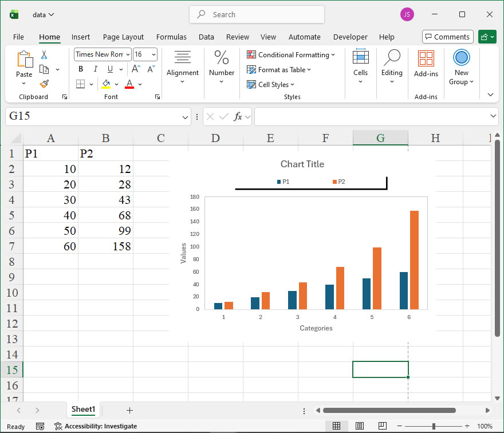Open the font size dropdown
Viewport: 504px width, 433px height.
click(x=153, y=54)
